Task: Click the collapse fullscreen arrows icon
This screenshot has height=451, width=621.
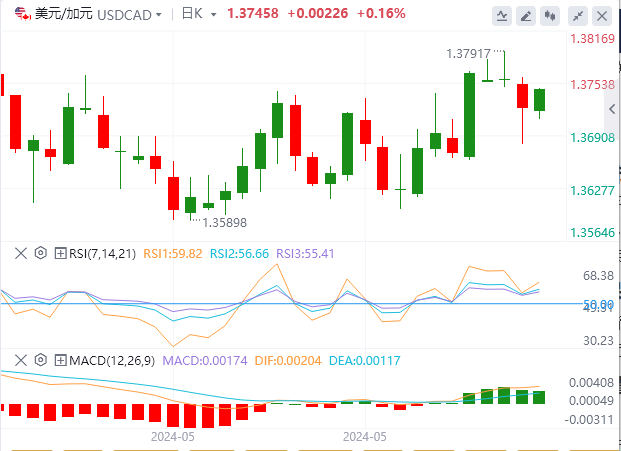Action: pos(578,16)
